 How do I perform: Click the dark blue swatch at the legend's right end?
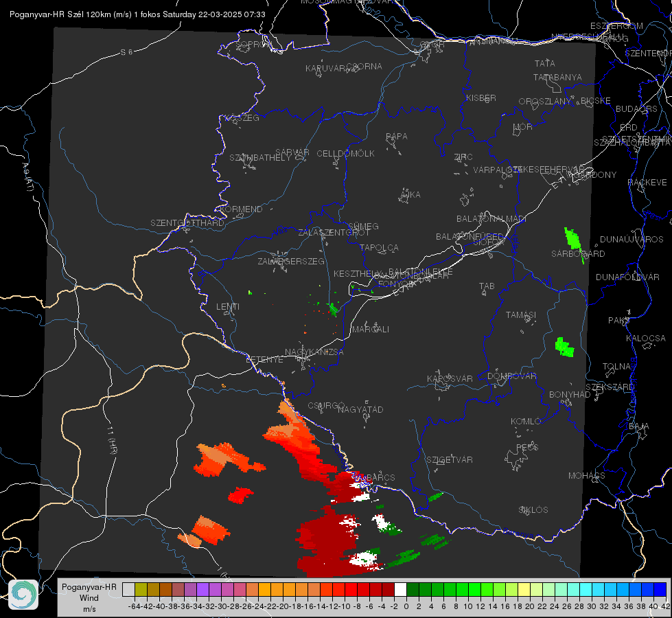pyautogui.click(x=660, y=590)
